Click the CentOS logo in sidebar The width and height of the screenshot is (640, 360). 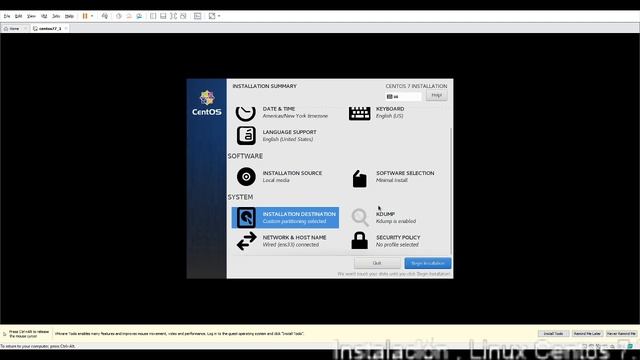207,103
